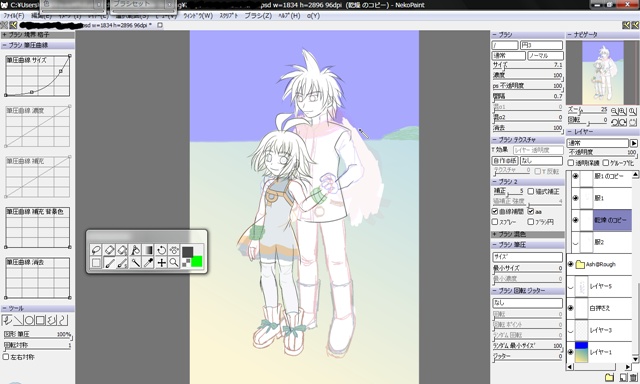Click reset rotation icon in navigator

tap(632, 122)
